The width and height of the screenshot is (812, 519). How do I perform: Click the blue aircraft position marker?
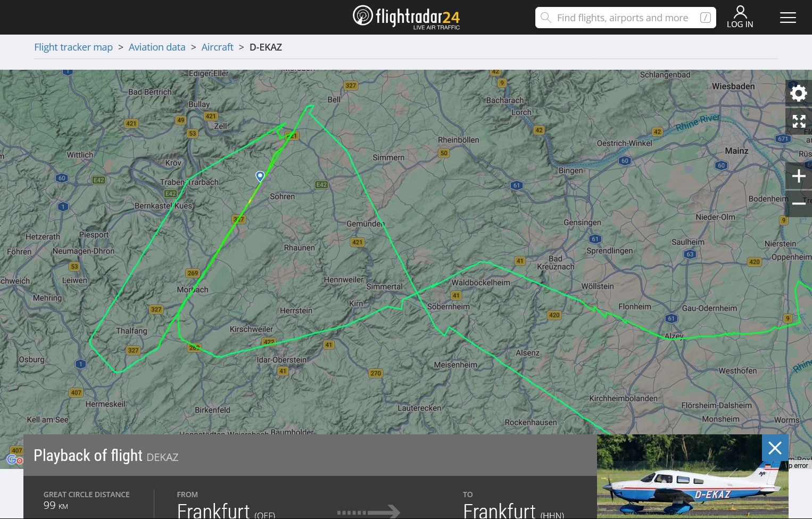(x=260, y=177)
